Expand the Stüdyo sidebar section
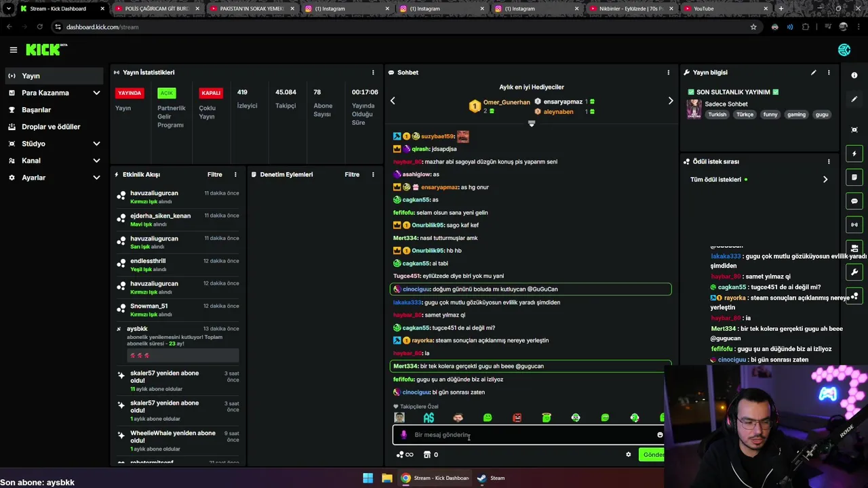This screenshot has width=868, height=488. tap(96, 144)
